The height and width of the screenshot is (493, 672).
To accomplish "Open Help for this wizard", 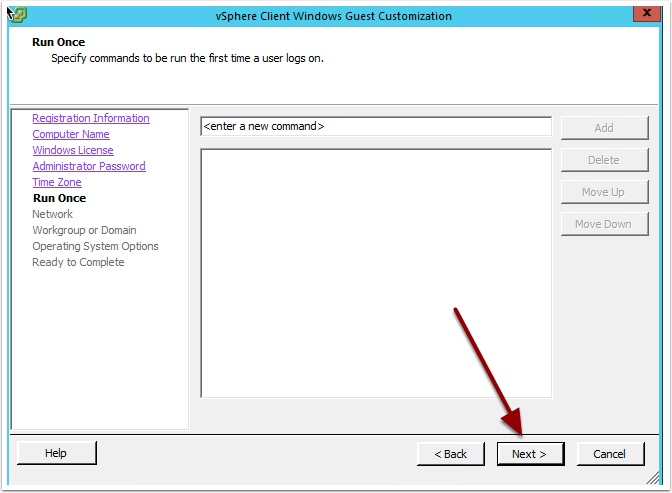I will pyautogui.click(x=57, y=453).
